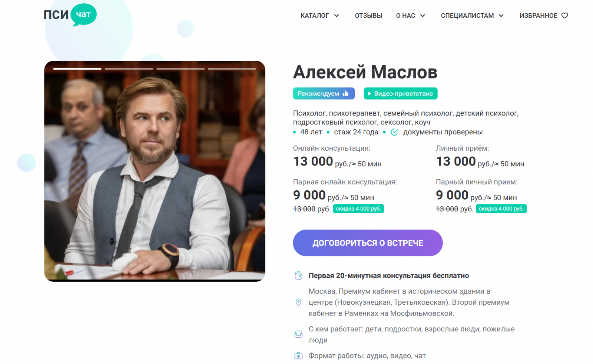This screenshot has height=364, width=593.
Task: Open the Отзывы menu item
Action: click(x=368, y=16)
